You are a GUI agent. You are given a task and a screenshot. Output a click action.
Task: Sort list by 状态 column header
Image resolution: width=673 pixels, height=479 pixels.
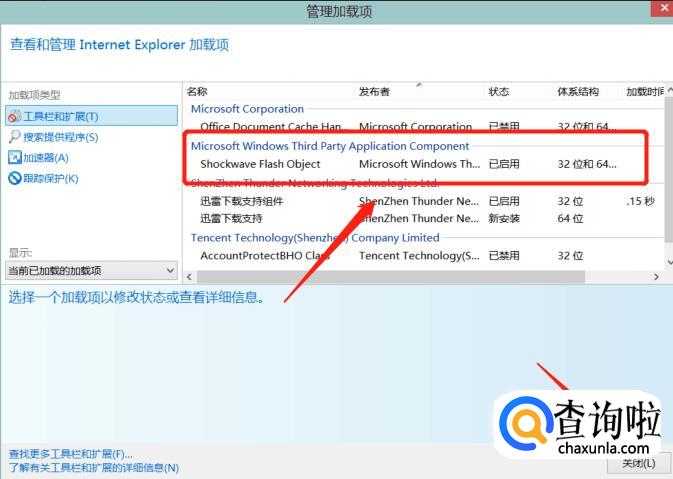coord(499,91)
